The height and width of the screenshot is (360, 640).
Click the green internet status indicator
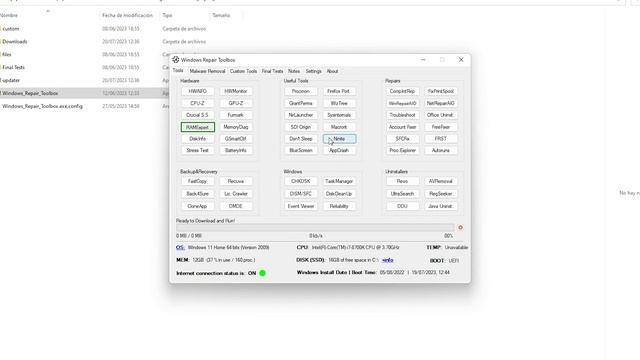tap(262, 273)
